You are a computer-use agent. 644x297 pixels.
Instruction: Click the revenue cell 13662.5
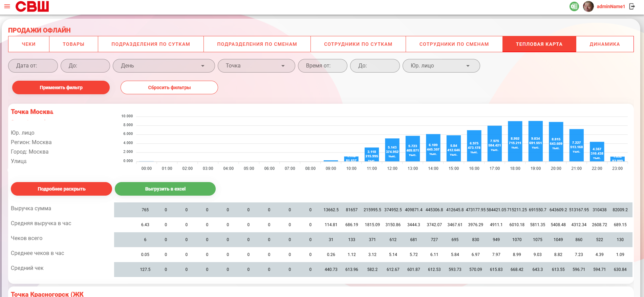(x=331, y=210)
